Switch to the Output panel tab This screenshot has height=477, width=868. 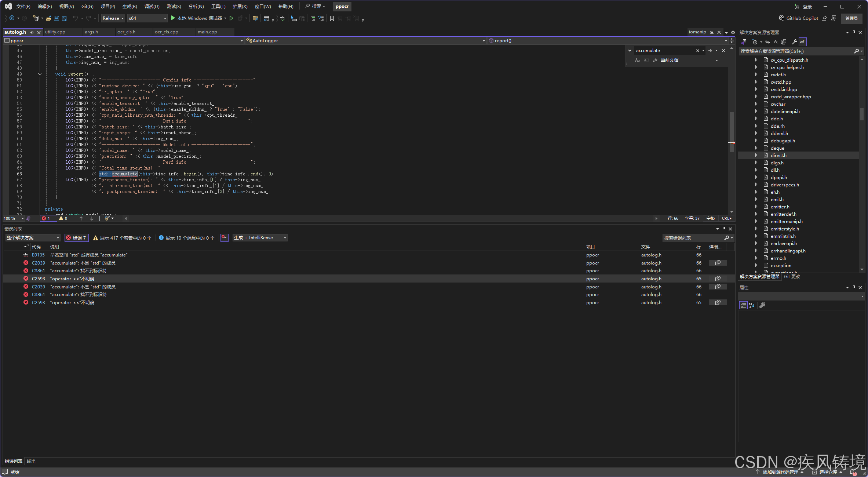click(x=31, y=461)
